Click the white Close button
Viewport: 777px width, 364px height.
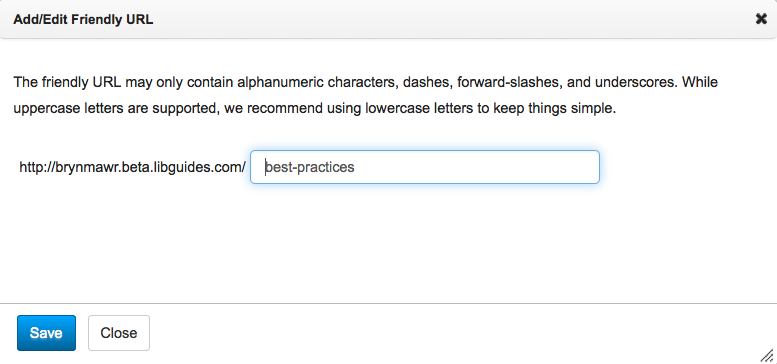point(119,333)
